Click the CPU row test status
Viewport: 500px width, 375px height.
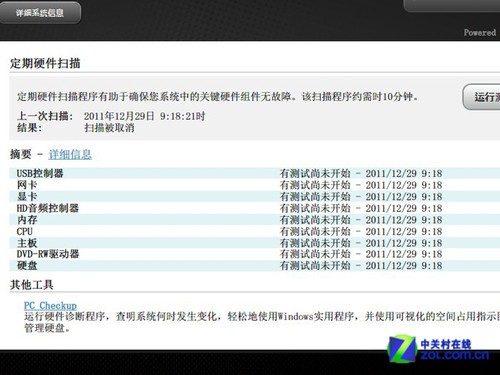pos(361,231)
